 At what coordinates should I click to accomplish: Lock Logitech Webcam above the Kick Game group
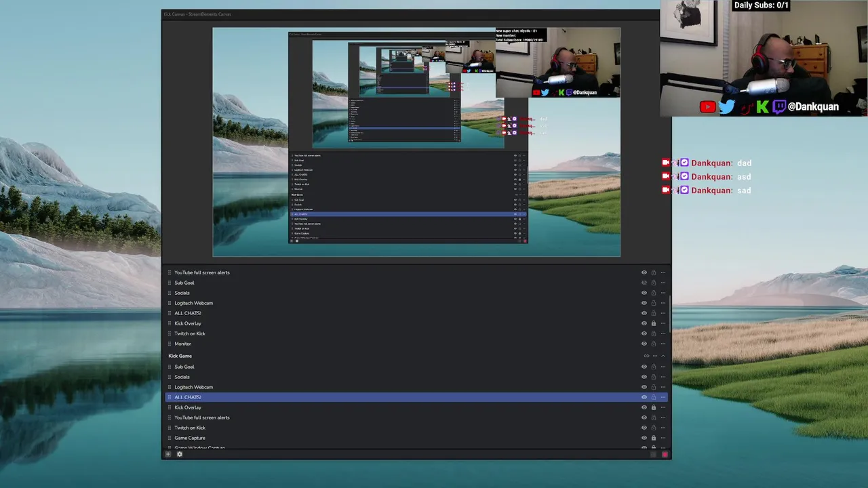pos(654,303)
